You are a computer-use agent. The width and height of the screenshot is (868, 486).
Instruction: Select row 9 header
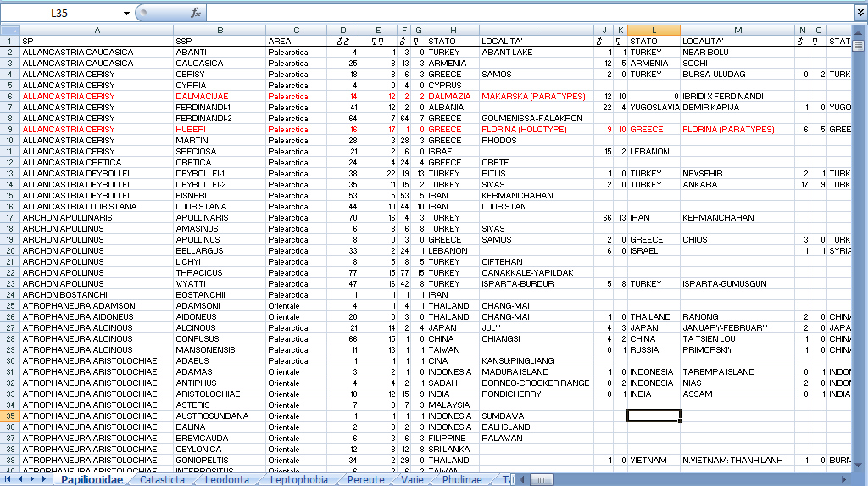point(9,129)
